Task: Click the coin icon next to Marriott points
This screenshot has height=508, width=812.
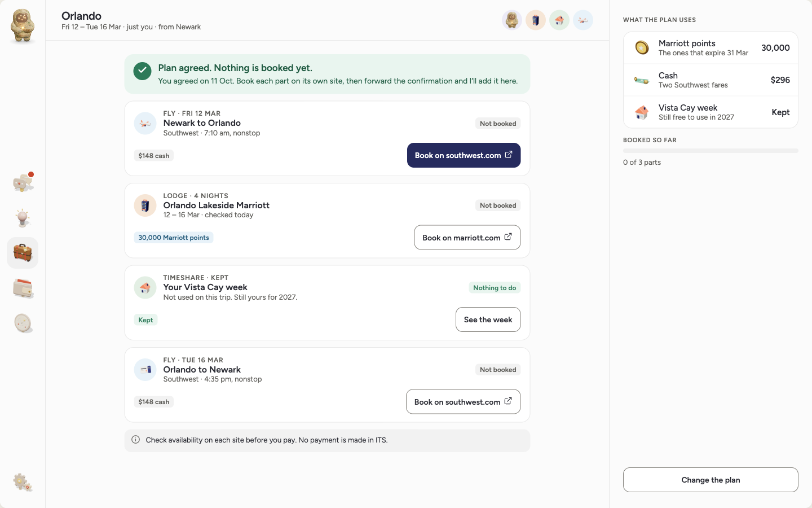Action: 642,48
